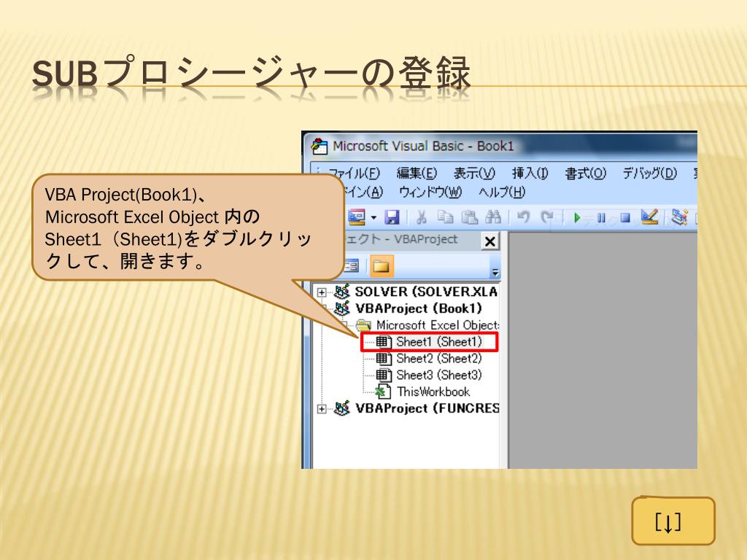Viewport: 747px width, 560px height.
Task: Run the macro with the green play icon
Action: coord(577,218)
